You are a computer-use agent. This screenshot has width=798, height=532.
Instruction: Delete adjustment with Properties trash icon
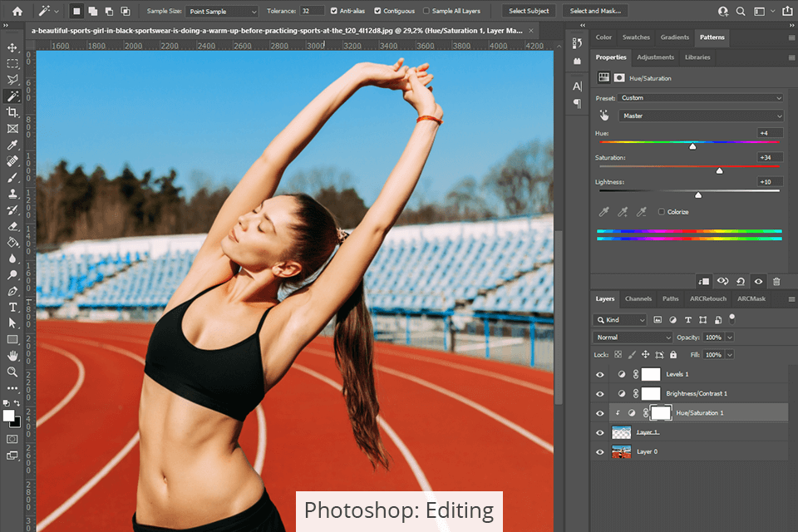click(776, 282)
